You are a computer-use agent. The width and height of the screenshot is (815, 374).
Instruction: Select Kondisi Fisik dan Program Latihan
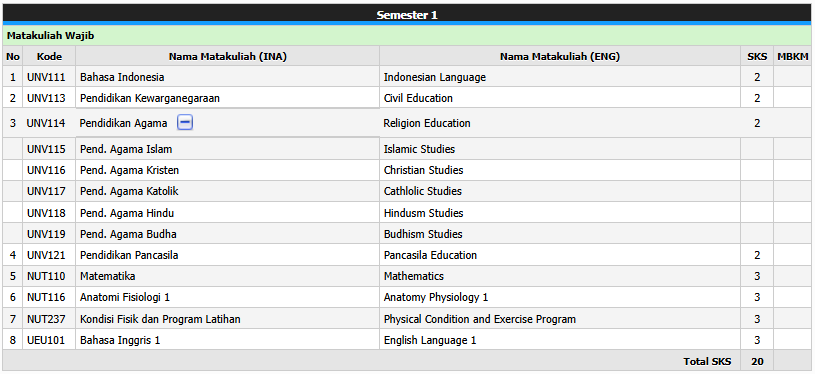point(160,319)
